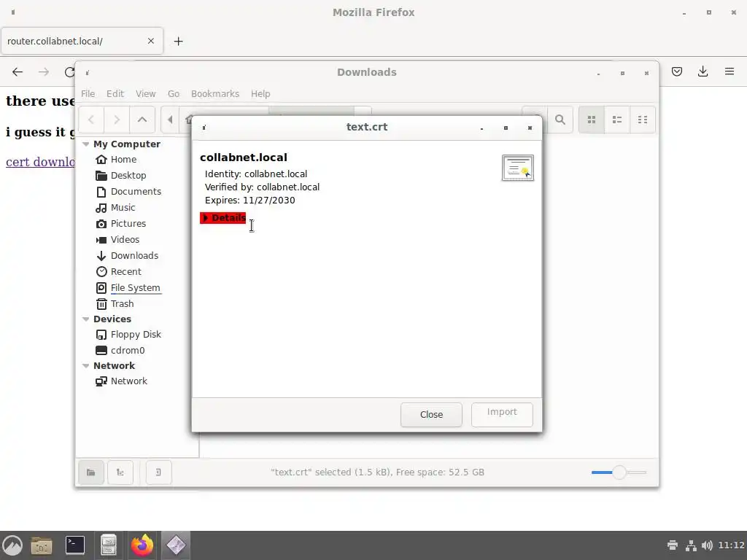Viewport: 747px width, 560px height.
Task: Open the Go menu in the Downloads window
Action: click(174, 94)
